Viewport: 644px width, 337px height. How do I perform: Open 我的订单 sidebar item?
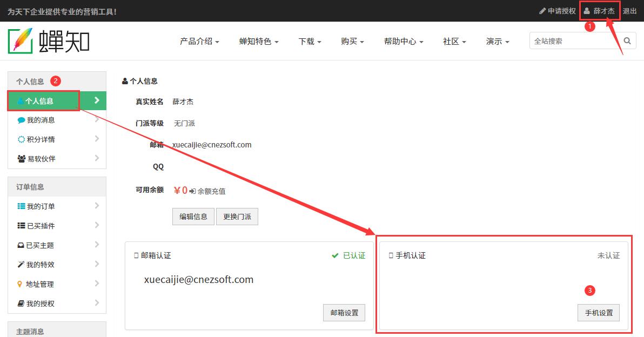57,206
